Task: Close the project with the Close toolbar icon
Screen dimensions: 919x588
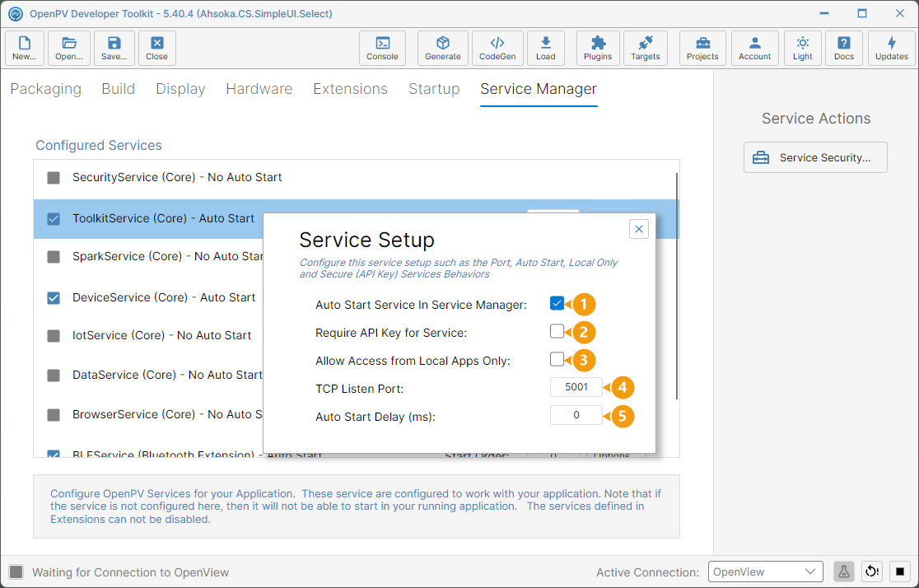Action: [x=157, y=48]
